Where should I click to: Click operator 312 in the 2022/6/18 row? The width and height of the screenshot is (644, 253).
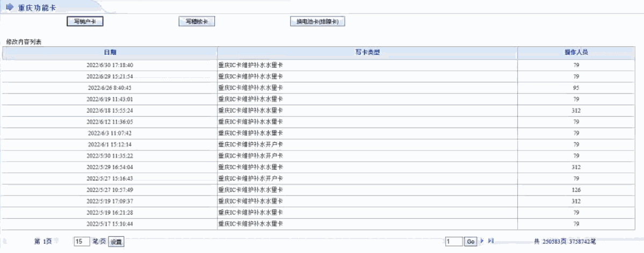point(576,111)
